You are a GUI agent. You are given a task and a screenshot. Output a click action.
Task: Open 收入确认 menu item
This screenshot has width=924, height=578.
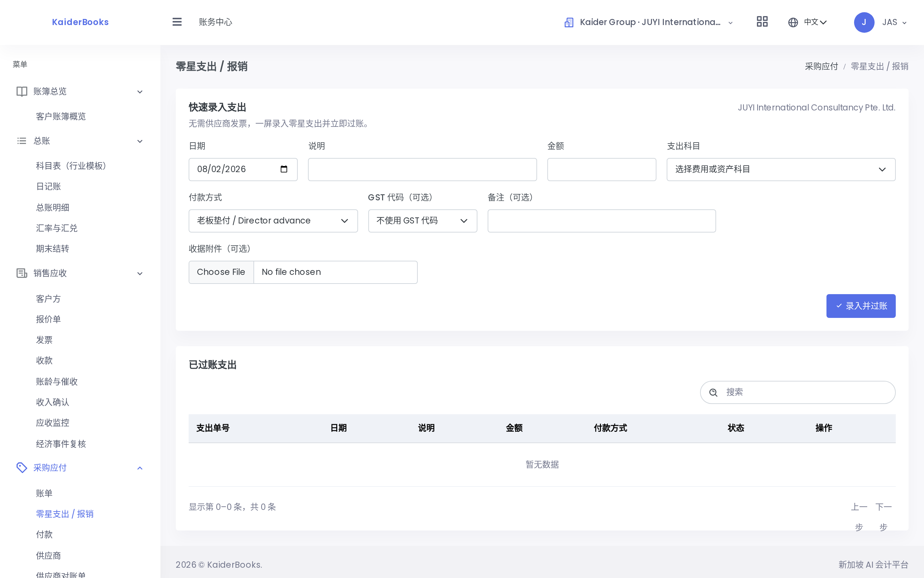click(x=52, y=402)
